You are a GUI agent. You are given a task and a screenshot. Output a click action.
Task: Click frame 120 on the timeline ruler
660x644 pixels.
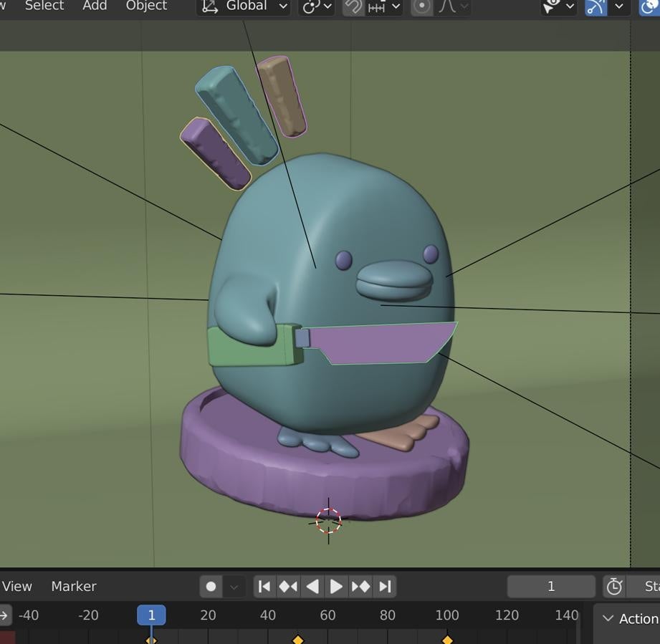pos(507,615)
